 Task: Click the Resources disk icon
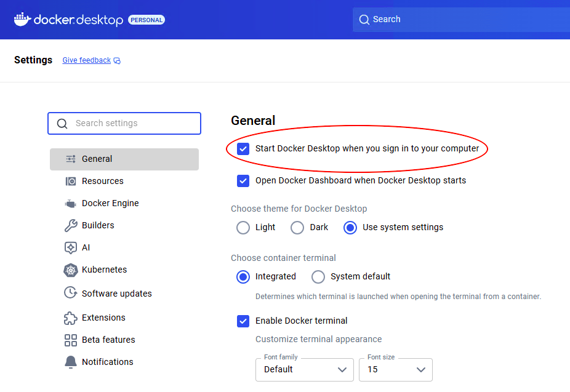(71, 181)
